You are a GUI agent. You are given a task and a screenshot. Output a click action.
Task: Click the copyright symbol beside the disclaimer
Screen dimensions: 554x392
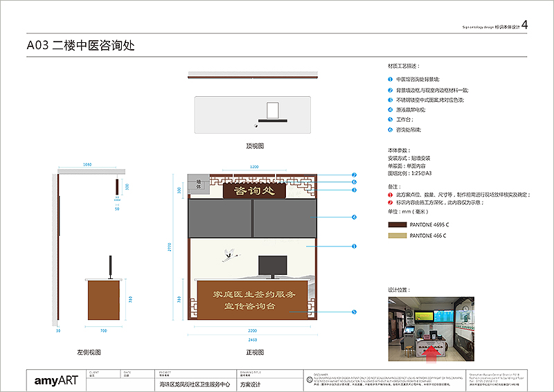tap(310, 380)
